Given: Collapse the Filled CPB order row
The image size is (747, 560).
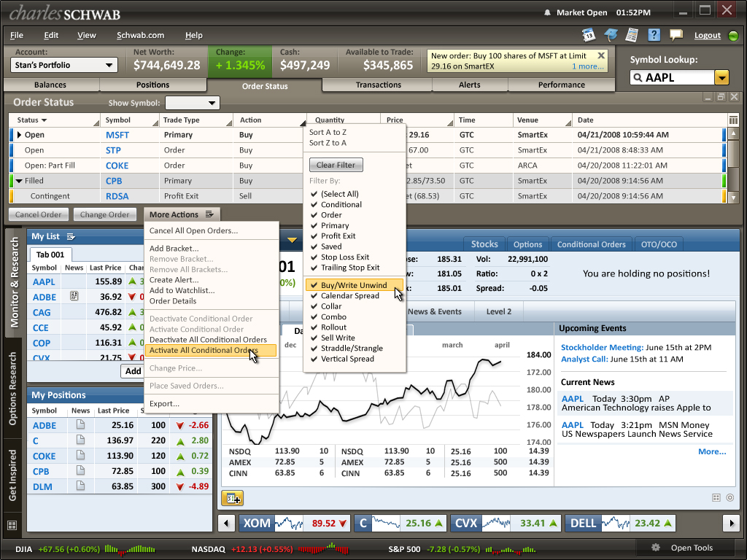Looking at the screenshot, I should tap(19, 181).
